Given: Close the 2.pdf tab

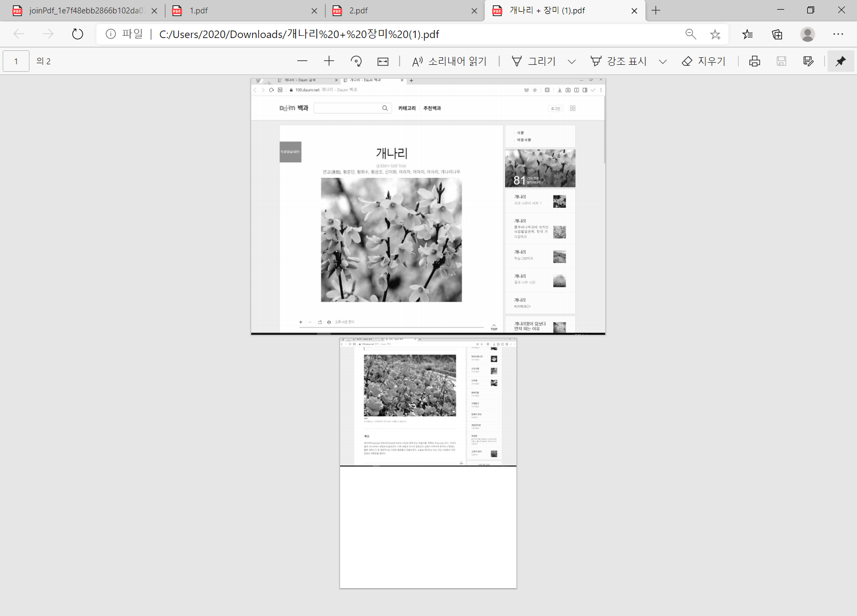Looking at the screenshot, I should click(475, 11).
